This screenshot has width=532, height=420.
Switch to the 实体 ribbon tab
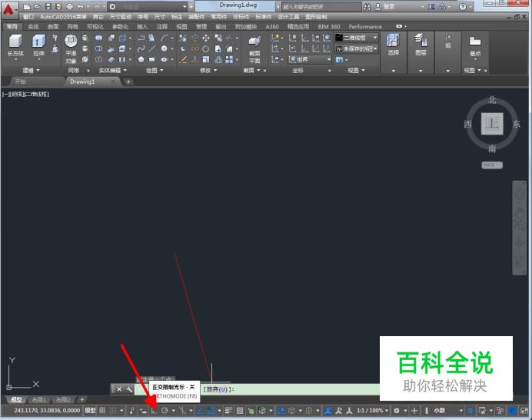(33, 26)
